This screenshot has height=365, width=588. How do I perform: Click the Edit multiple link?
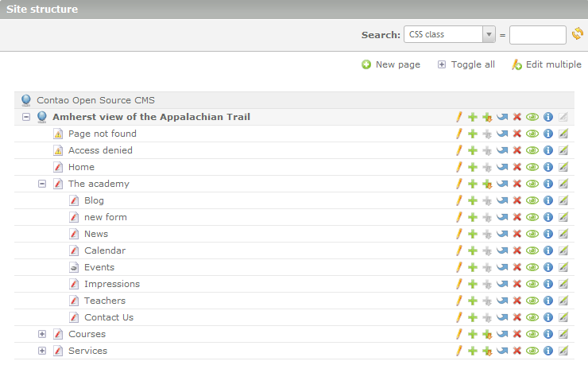pos(553,64)
